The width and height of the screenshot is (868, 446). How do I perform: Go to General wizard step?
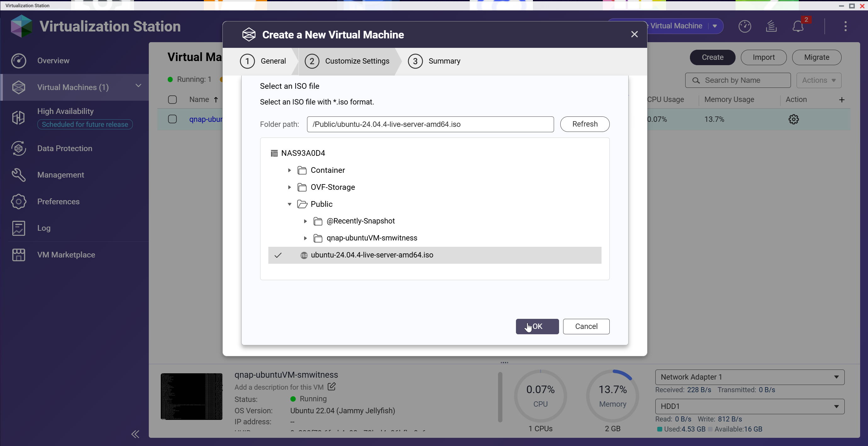pyautogui.click(x=263, y=61)
